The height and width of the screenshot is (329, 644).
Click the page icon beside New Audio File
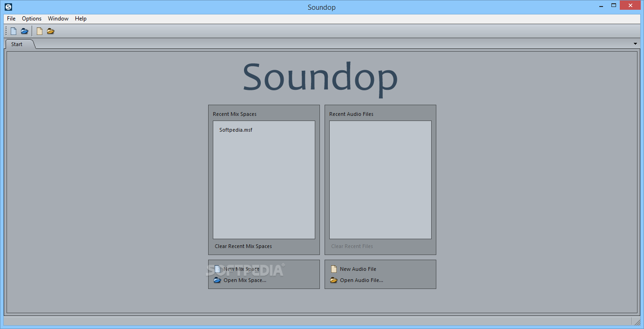tap(333, 269)
